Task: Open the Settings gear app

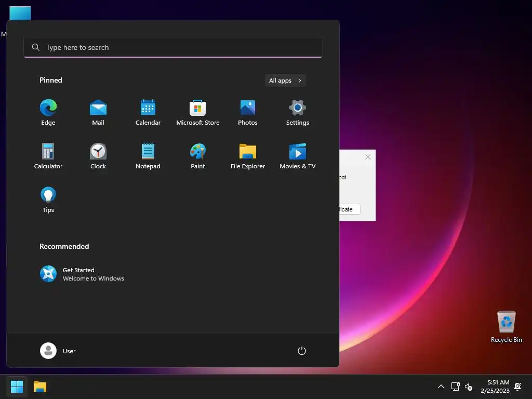Action: [298, 113]
